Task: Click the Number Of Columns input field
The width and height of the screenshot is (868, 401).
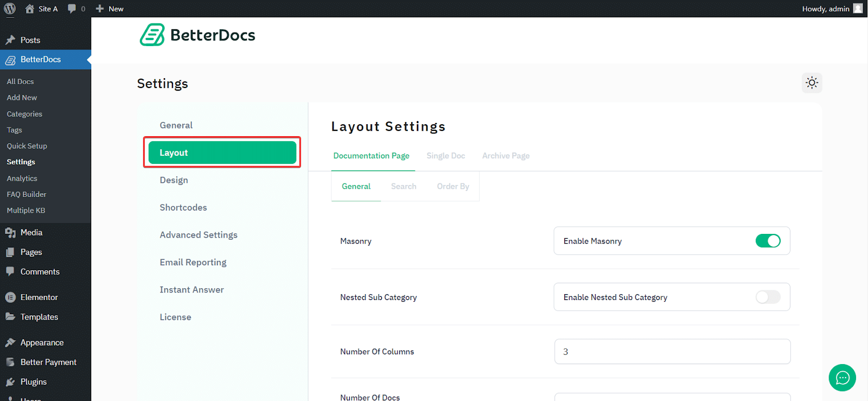Action: tap(672, 352)
